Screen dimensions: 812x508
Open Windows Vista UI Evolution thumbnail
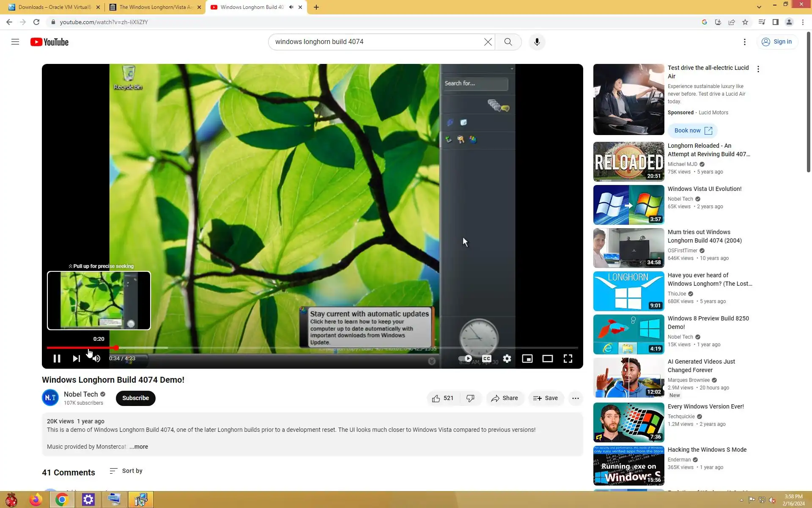point(628,205)
